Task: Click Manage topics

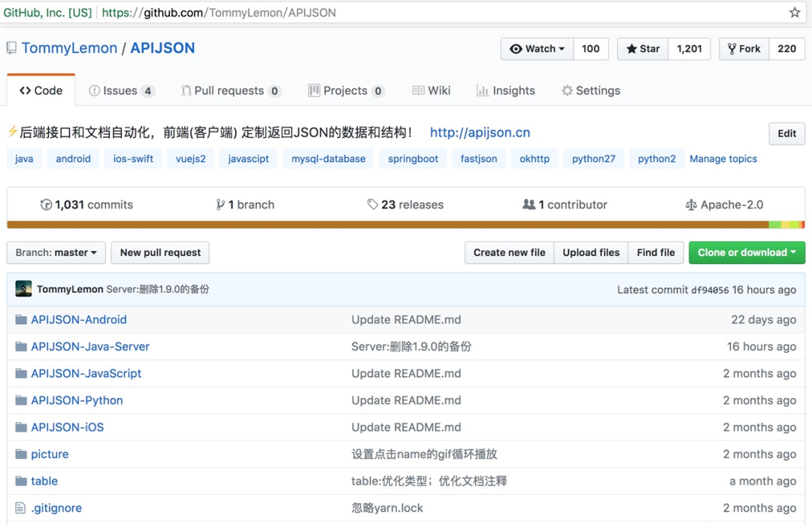Action: [723, 159]
